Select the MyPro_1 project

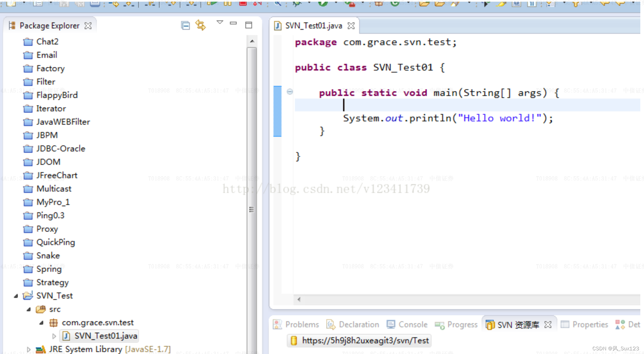pyautogui.click(x=53, y=202)
